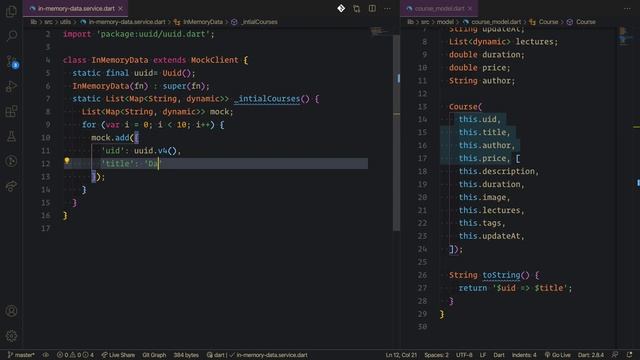Open errors and warnings count in status bar

click(76, 355)
